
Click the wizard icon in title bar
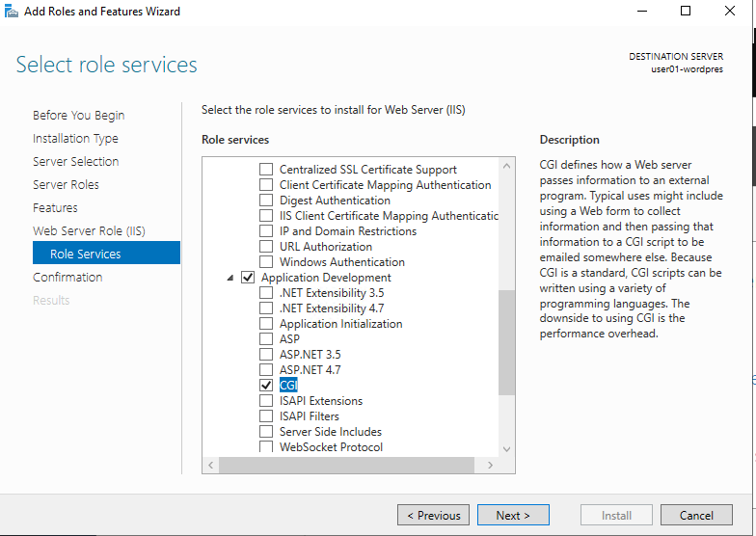tap(11, 12)
